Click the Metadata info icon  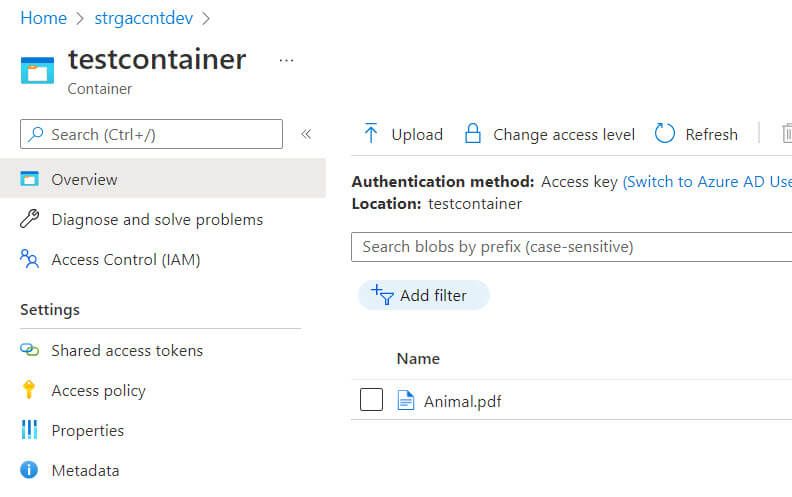(29, 470)
